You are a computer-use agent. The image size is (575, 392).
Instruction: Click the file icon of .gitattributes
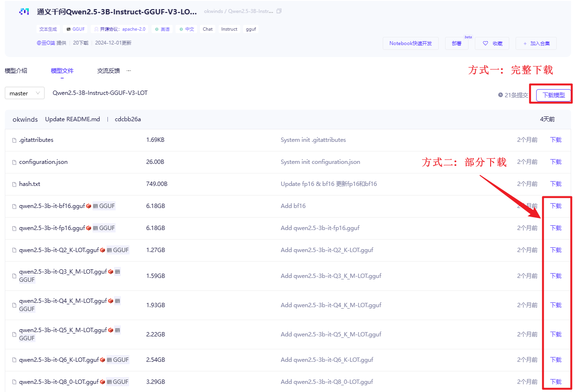[x=14, y=140]
